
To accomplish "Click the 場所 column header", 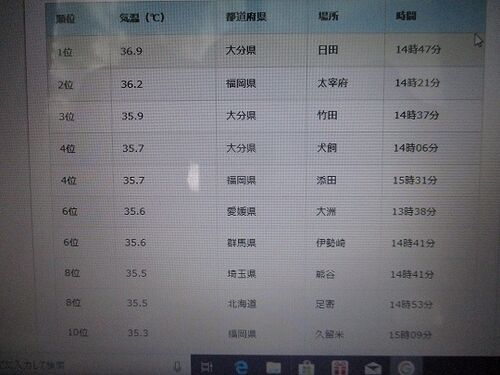I will [328, 16].
